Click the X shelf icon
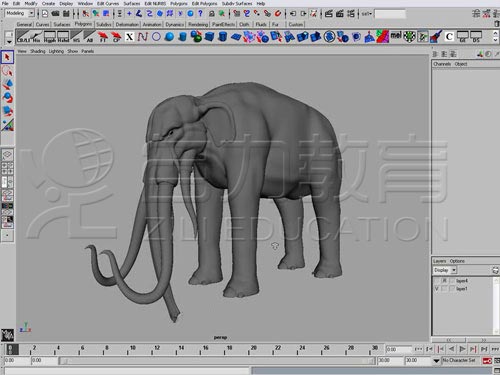 point(129,37)
